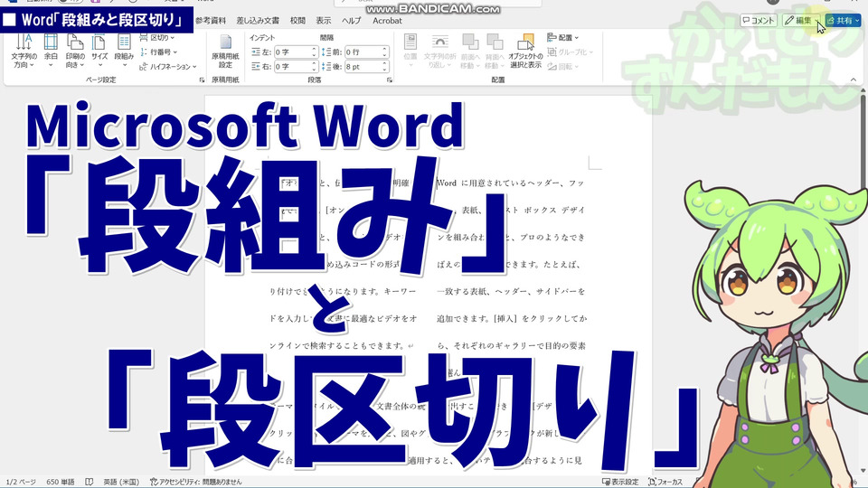868x488 pixels.
Task: Click the 表示設定 display settings button
Action: [x=620, y=482]
